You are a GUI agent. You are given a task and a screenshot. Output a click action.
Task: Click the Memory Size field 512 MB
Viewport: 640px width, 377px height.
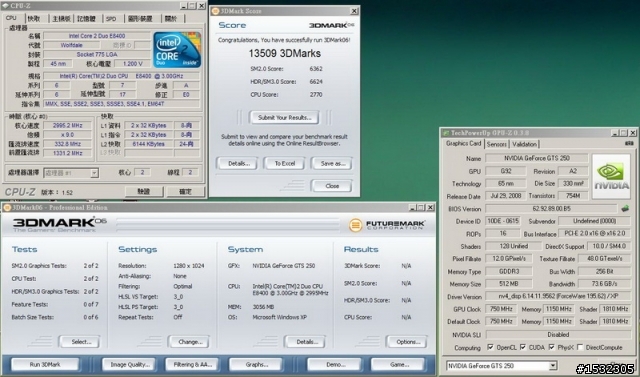(x=509, y=284)
